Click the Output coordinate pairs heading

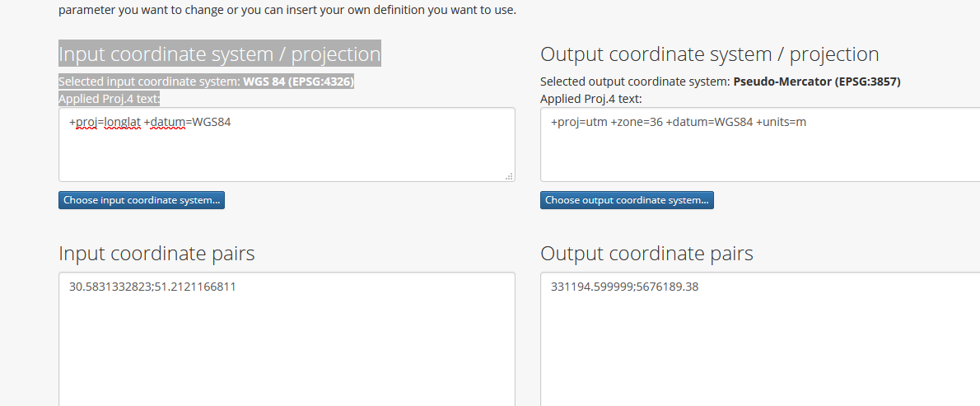pyautogui.click(x=646, y=253)
